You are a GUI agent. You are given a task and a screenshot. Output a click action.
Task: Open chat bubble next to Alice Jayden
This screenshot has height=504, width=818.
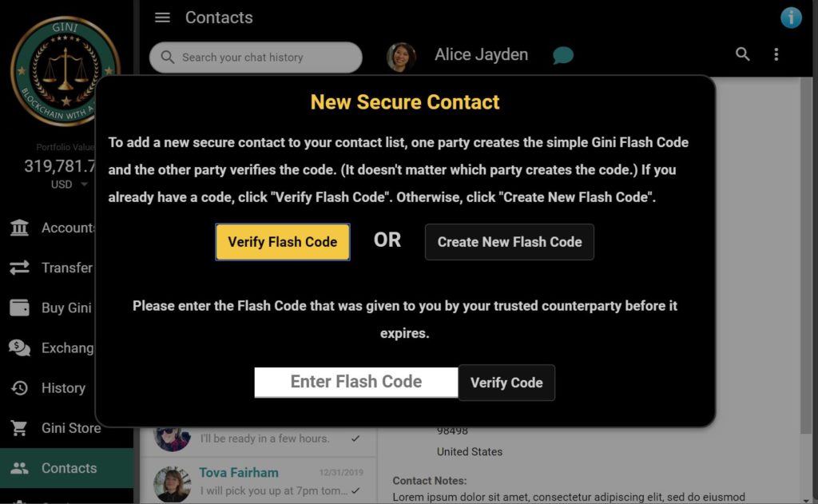563,55
